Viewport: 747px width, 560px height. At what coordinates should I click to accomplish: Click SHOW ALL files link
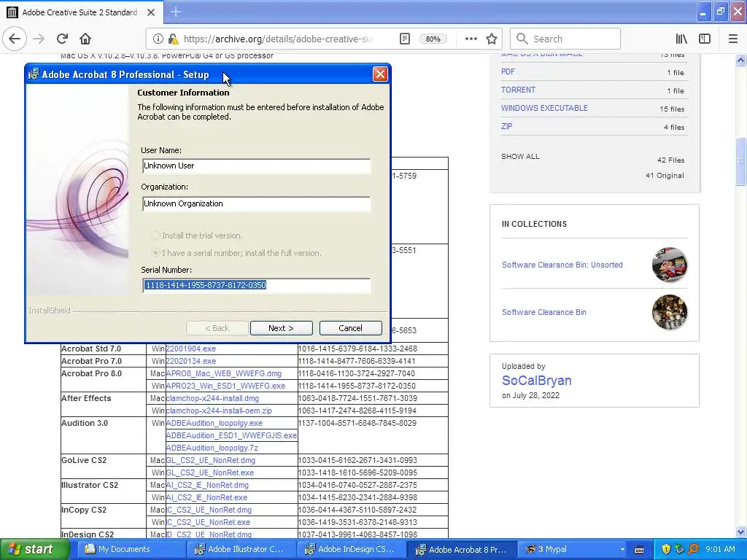click(520, 157)
